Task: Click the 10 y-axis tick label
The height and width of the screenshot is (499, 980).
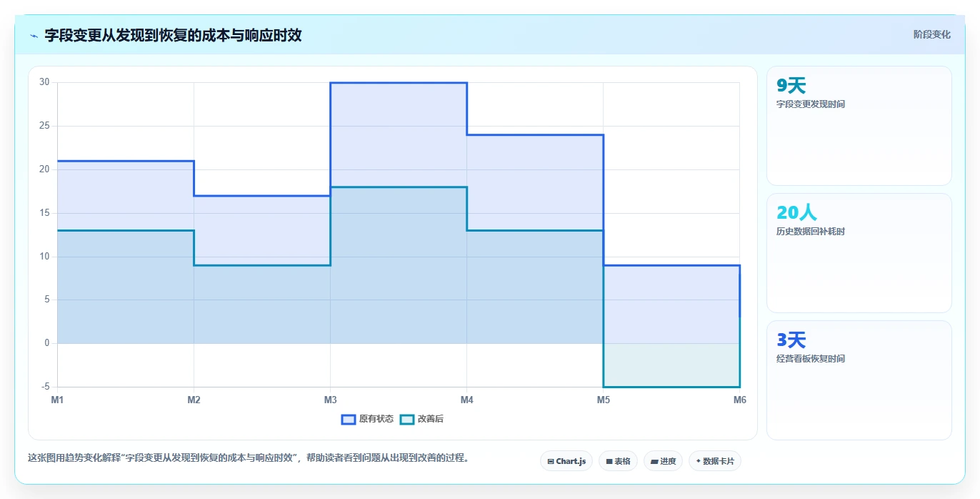Action: 44,257
